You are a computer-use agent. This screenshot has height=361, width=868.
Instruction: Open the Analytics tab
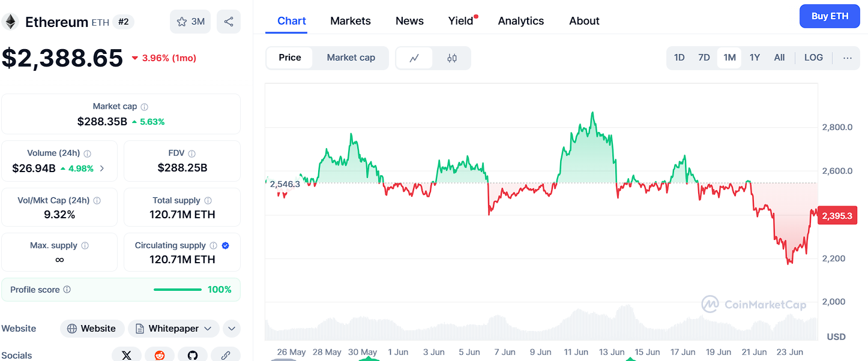tap(521, 21)
